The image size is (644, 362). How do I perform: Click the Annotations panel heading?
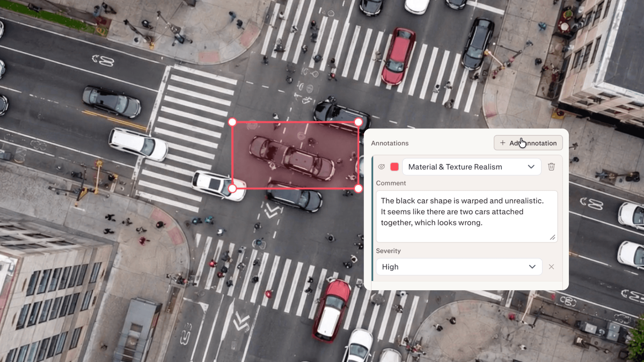[390, 143]
